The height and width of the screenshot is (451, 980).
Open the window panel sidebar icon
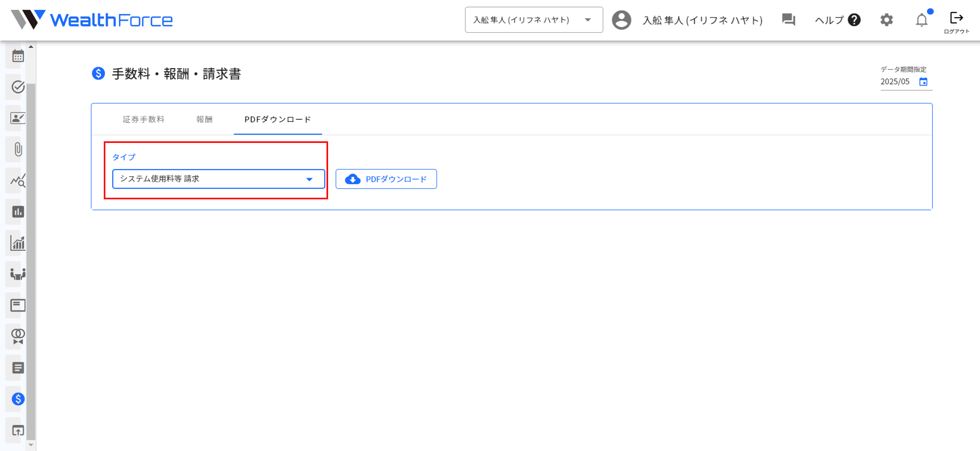(x=18, y=305)
